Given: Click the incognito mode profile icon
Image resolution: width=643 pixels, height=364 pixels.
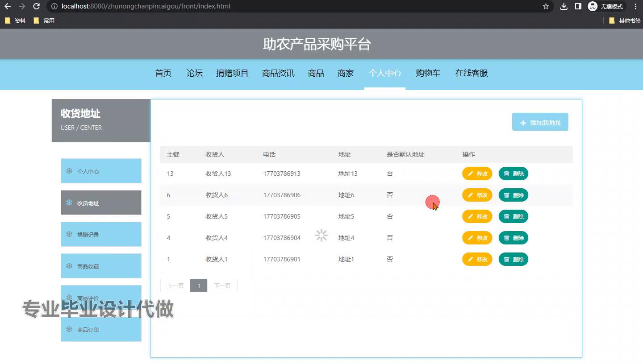Looking at the screenshot, I should tap(593, 7).
